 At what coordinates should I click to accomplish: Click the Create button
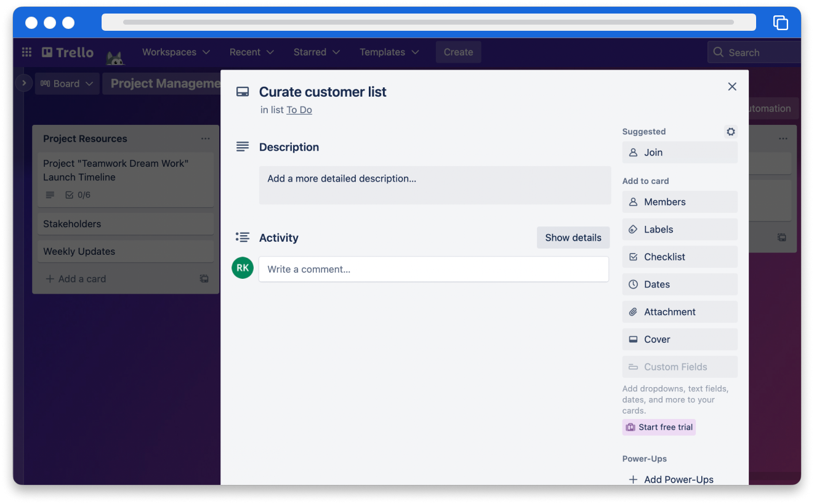pos(459,52)
